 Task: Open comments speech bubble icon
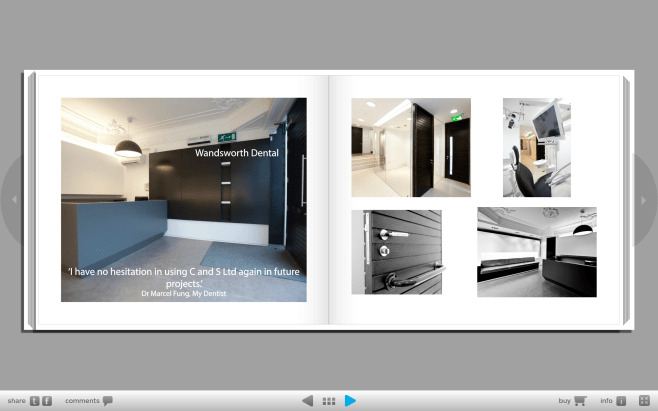point(108,401)
